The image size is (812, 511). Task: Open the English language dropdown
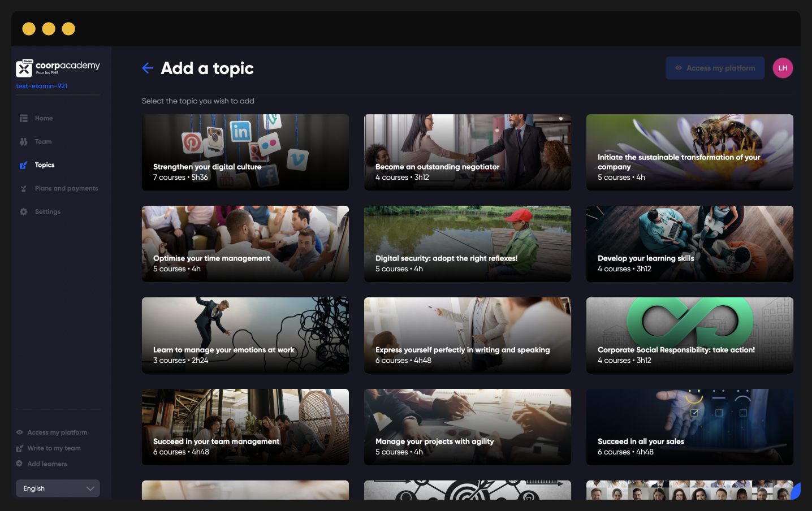(58, 488)
